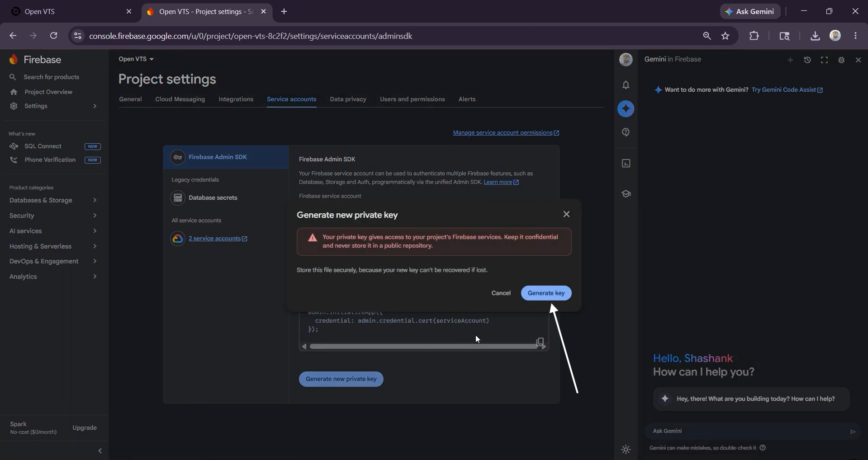Open Phone Verification icon in sidebar
The width and height of the screenshot is (868, 460).
click(14, 160)
